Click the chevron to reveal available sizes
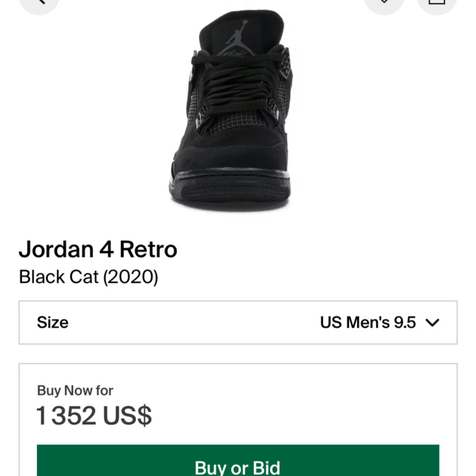The height and width of the screenshot is (476, 476). tap(432, 323)
